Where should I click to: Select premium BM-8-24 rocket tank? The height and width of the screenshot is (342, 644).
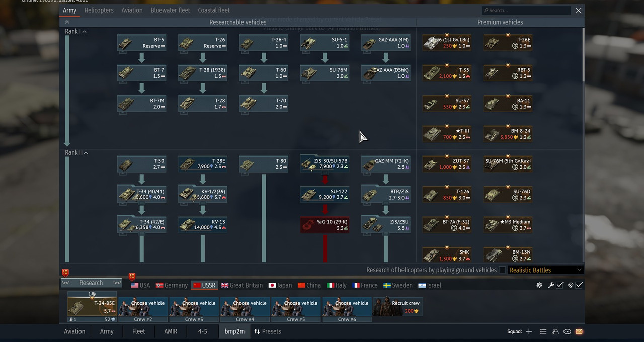pyautogui.click(x=508, y=134)
